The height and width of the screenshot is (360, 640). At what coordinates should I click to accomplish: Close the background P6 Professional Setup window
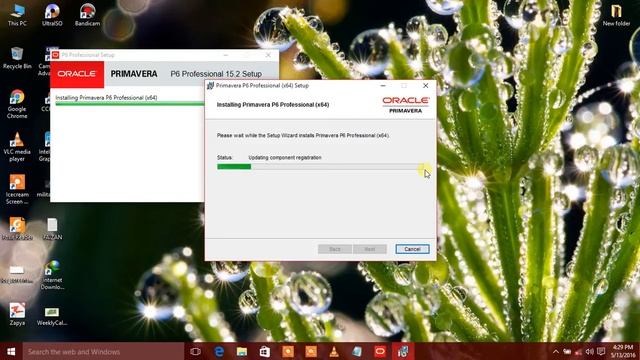tap(268, 55)
